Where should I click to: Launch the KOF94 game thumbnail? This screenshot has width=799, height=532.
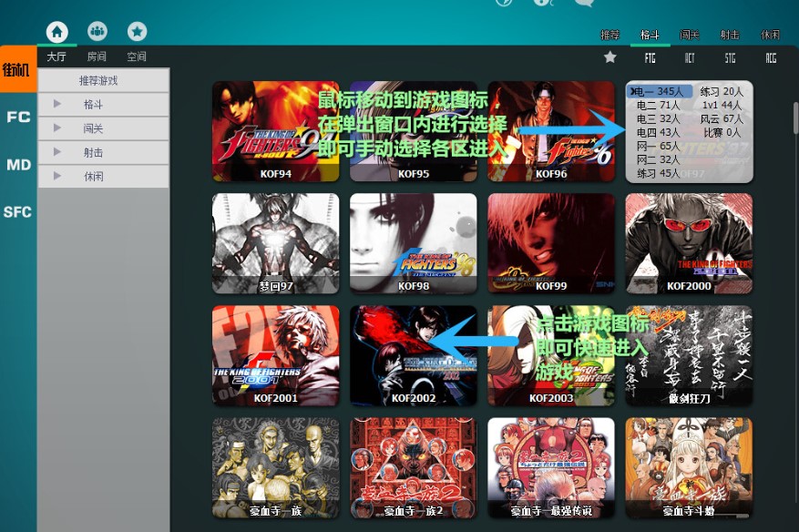[276, 131]
